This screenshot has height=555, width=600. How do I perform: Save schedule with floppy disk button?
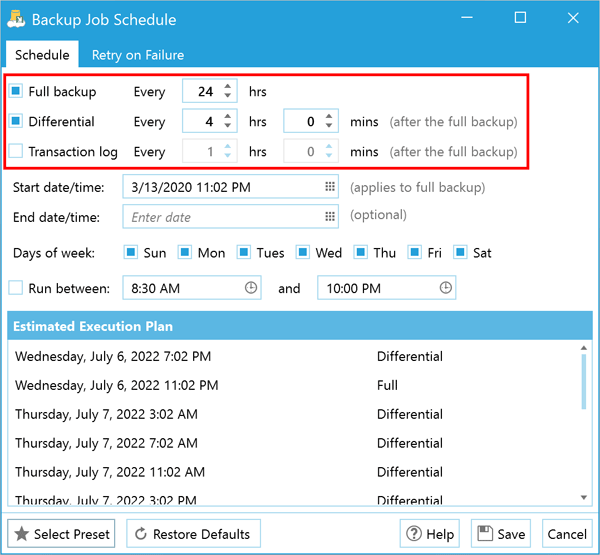coord(501,534)
